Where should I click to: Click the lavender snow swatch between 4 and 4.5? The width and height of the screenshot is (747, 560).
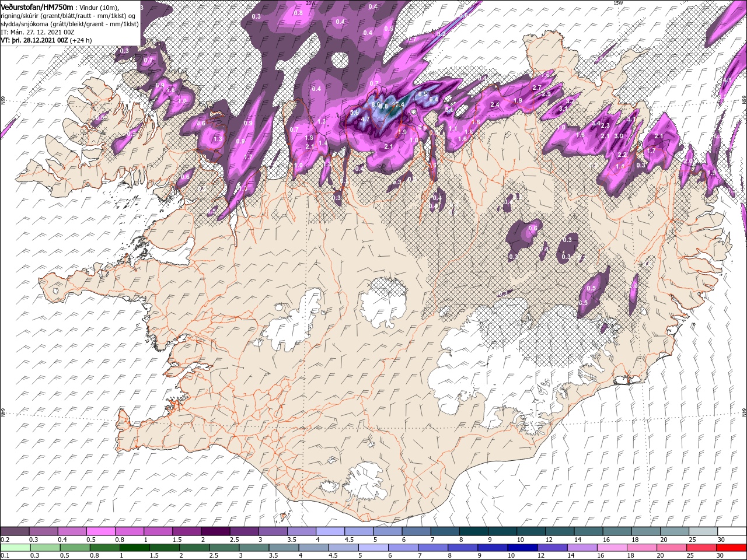[330, 531]
